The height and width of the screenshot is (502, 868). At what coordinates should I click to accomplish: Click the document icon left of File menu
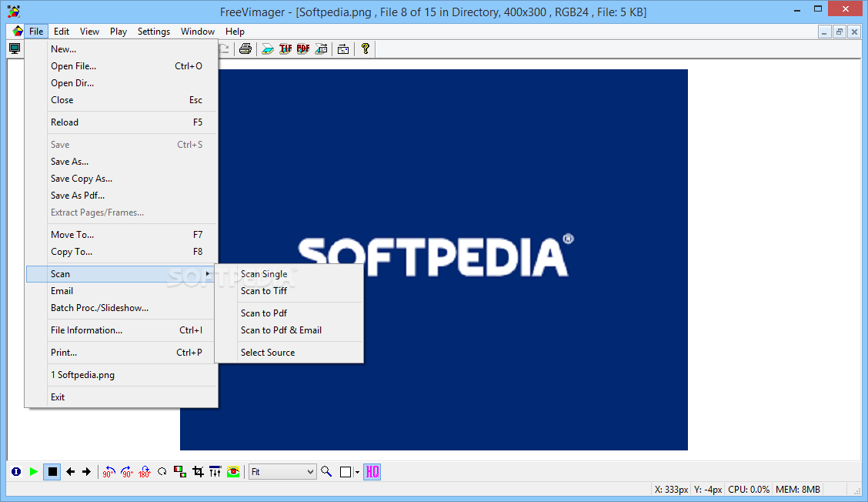tap(18, 31)
